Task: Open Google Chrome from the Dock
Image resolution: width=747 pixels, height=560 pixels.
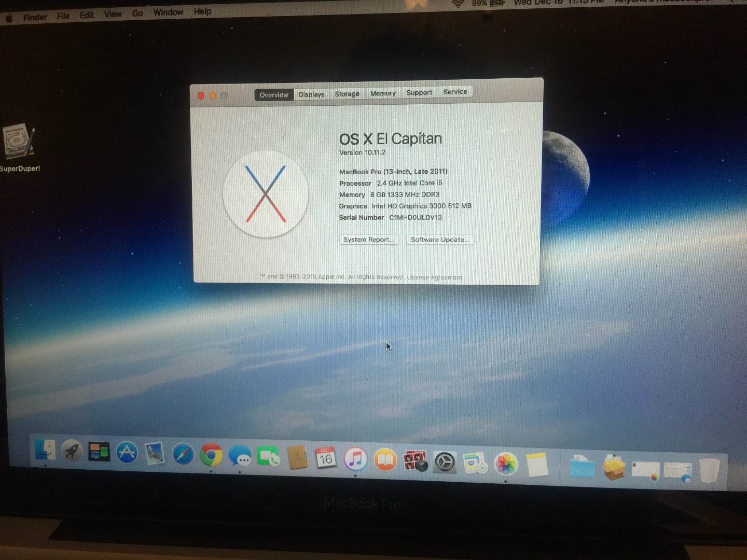Action: click(x=211, y=456)
